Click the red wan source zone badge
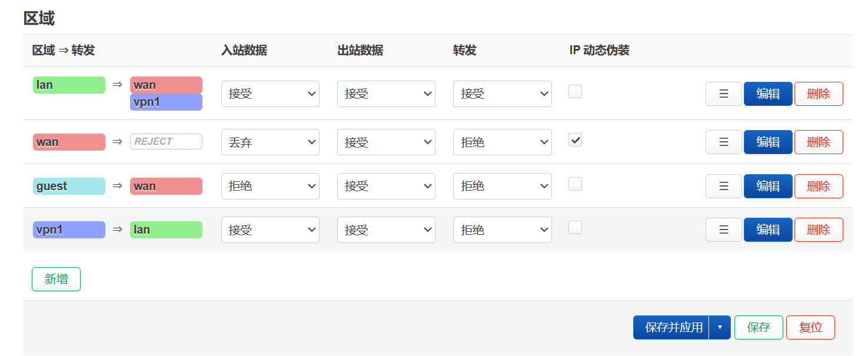 [x=69, y=142]
